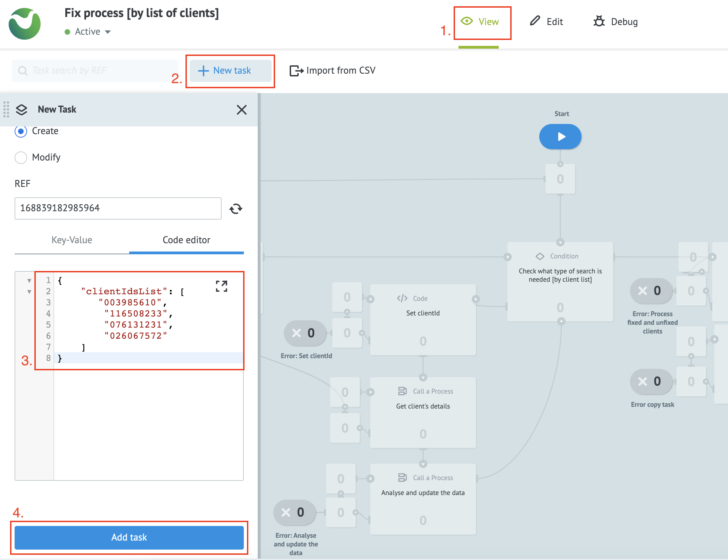
Task: Click the search magnifier in task search
Action: tap(23, 71)
